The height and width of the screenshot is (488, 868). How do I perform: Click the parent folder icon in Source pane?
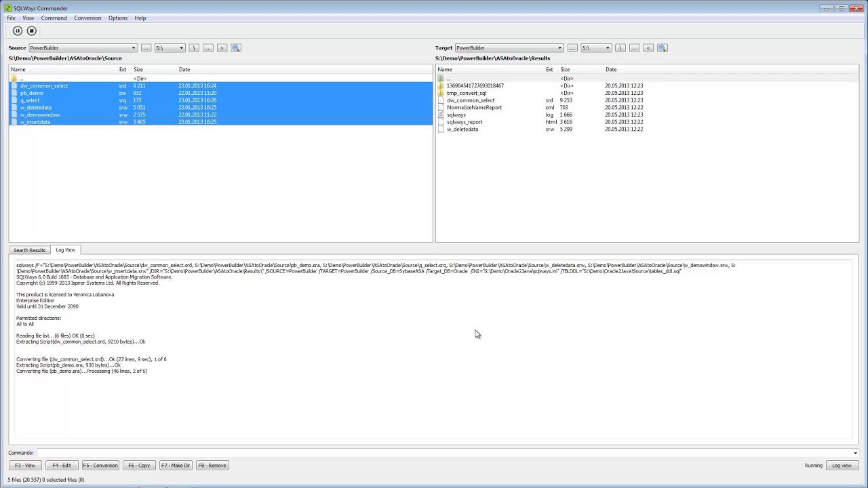pyautogui.click(x=14, y=79)
